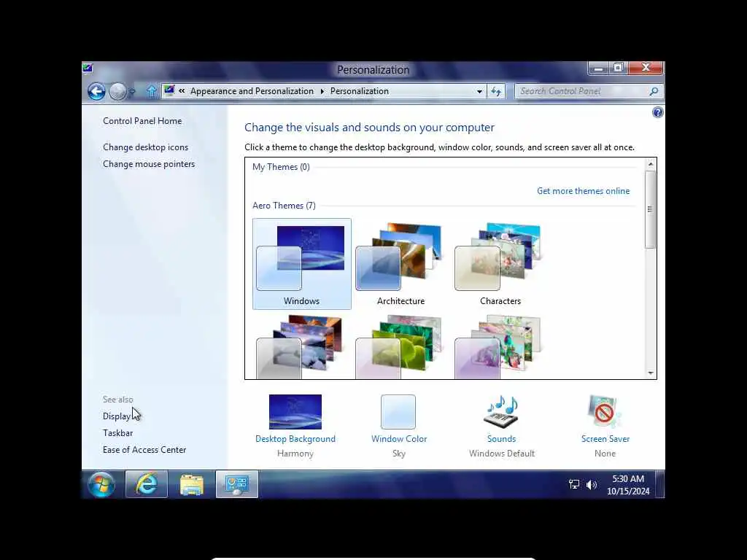The width and height of the screenshot is (747, 560).
Task: Expand the arrow after Appearance and Personalization
Action: tap(322, 91)
